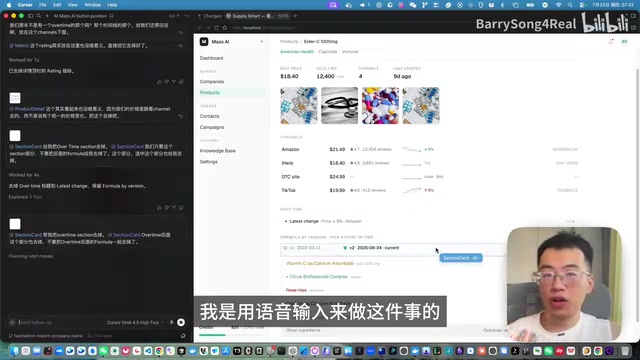Screen dimensions: 640x360
Task: Expand the Latest change row
Action: [x=429, y=221]
